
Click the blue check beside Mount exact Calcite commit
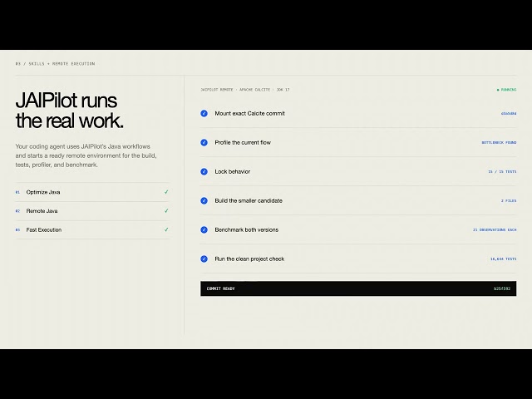[204, 113]
